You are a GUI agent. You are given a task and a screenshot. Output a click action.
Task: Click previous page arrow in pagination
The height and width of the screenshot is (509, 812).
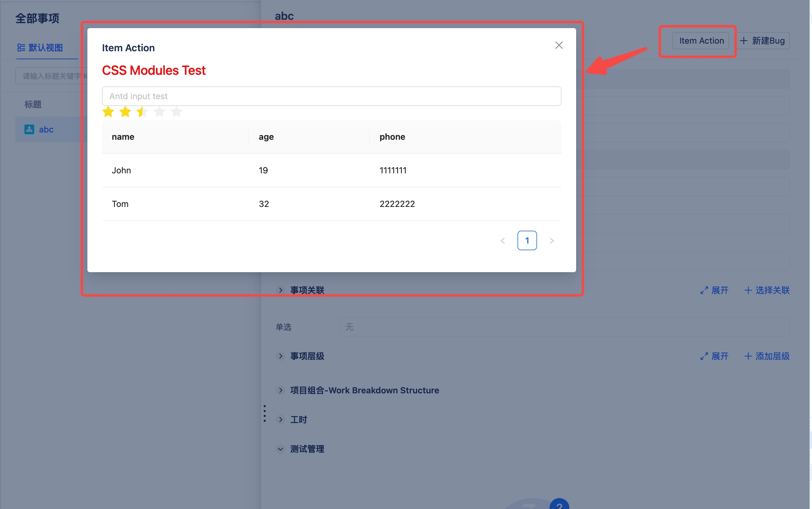(503, 241)
